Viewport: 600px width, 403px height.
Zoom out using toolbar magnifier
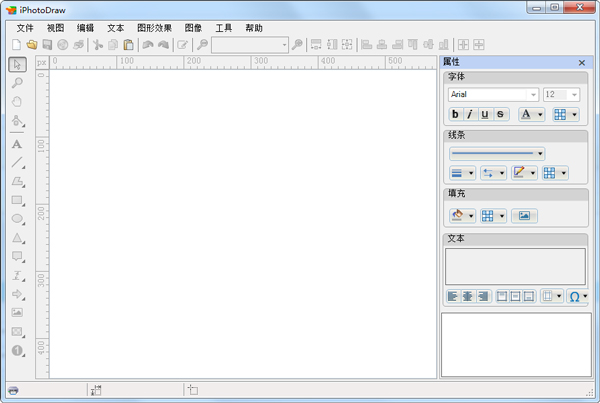pyautogui.click(x=202, y=45)
